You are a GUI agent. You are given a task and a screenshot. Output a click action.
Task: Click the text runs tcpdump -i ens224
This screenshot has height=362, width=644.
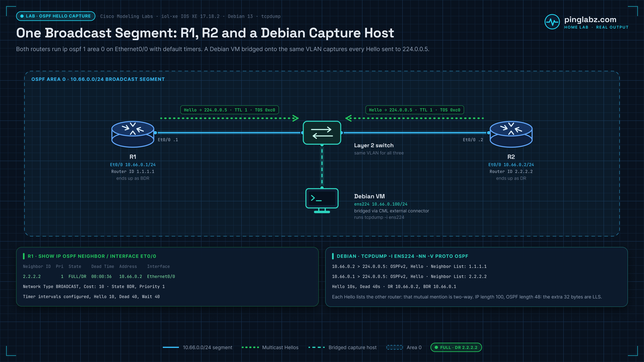coord(379,217)
